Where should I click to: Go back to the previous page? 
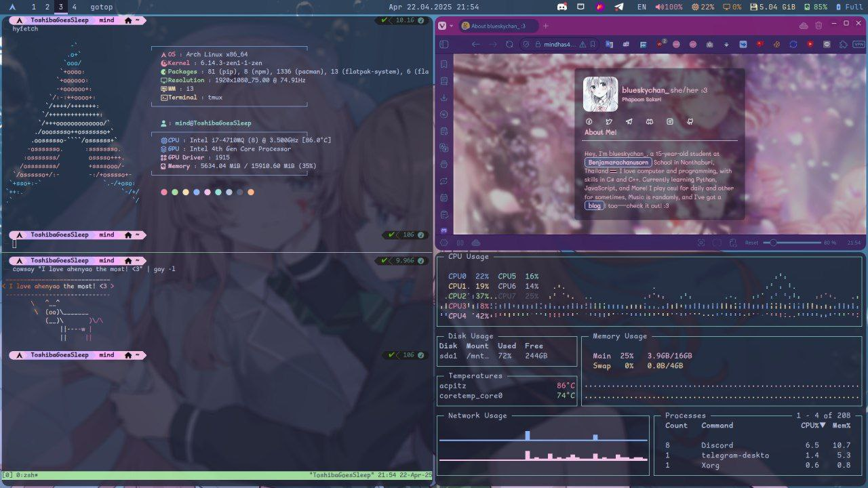point(476,44)
